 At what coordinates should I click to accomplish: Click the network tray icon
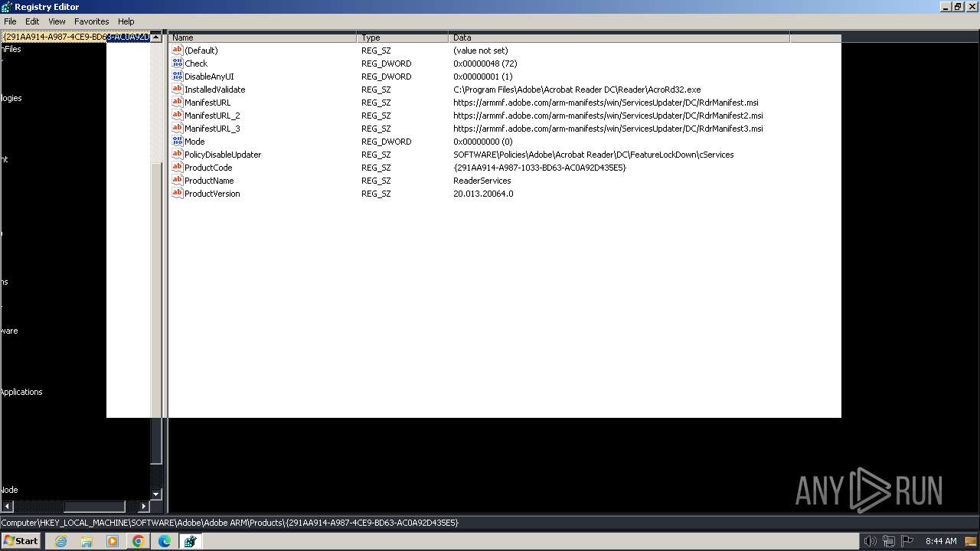(x=889, y=541)
